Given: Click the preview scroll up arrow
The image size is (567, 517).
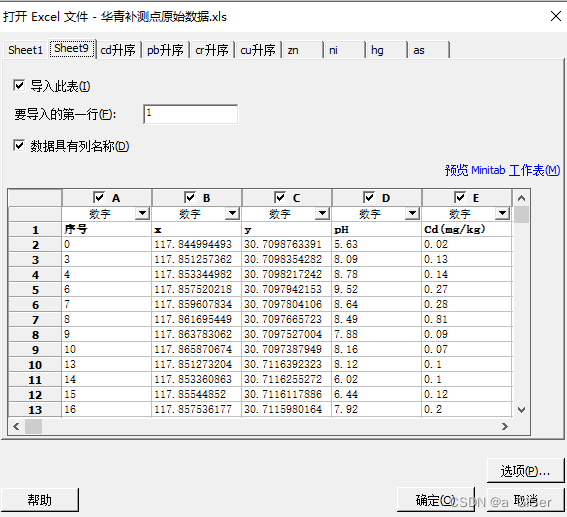Looking at the screenshot, I should click(521, 198).
